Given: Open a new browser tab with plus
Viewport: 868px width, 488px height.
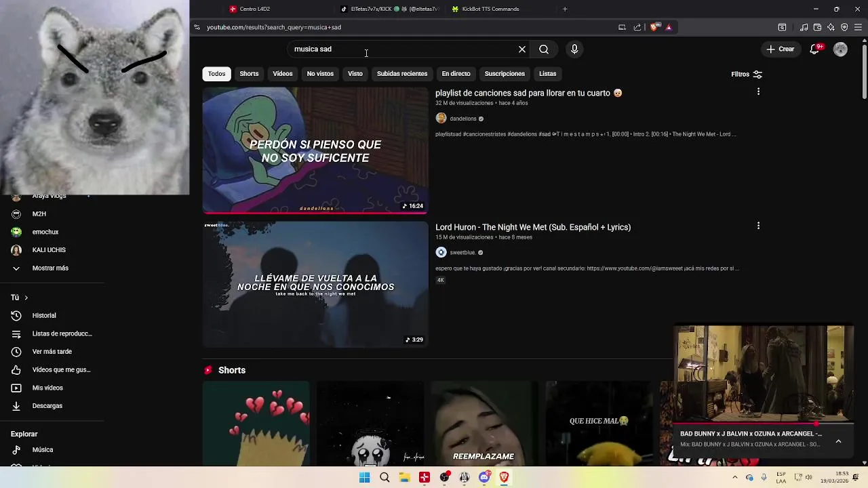Looking at the screenshot, I should (565, 9).
